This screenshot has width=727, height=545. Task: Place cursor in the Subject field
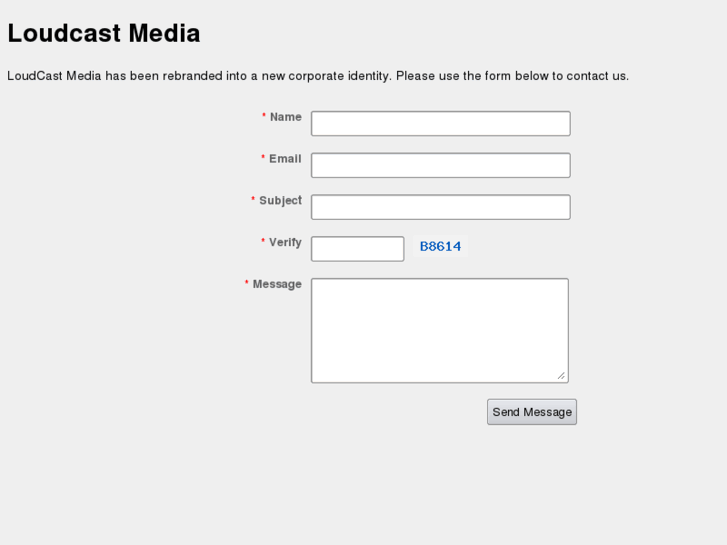[440, 207]
